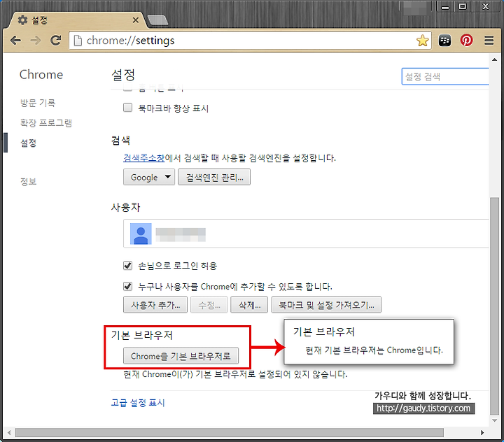Click the 수정... button
504x442 pixels.
pyautogui.click(x=209, y=305)
